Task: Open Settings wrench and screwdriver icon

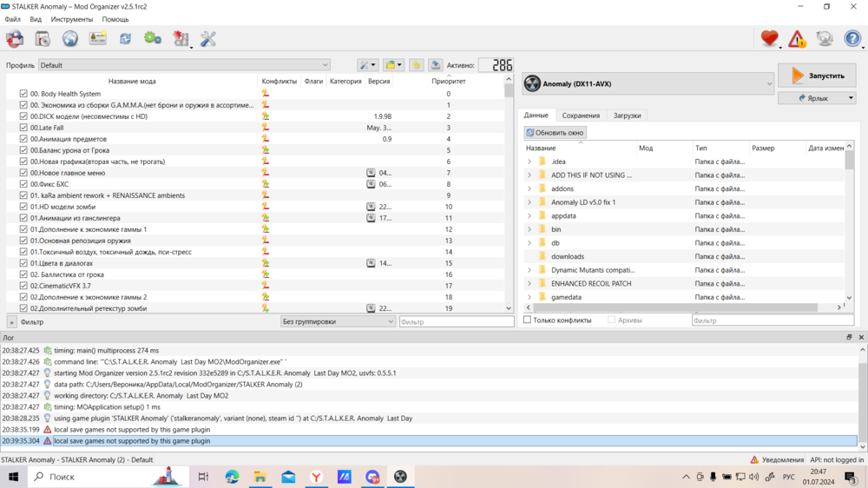Action: coord(208,39)
